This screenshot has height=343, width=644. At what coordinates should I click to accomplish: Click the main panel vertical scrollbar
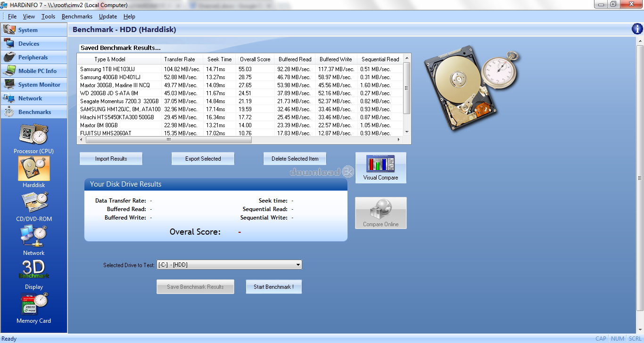pyautogui.click(x=640, y=178)
